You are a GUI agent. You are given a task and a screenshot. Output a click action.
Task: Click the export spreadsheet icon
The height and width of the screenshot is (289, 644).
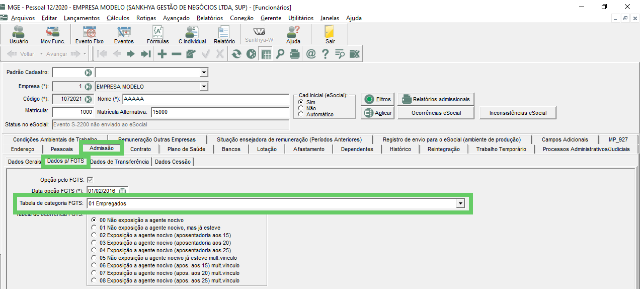pyautogui.click(x=355, y=54)
